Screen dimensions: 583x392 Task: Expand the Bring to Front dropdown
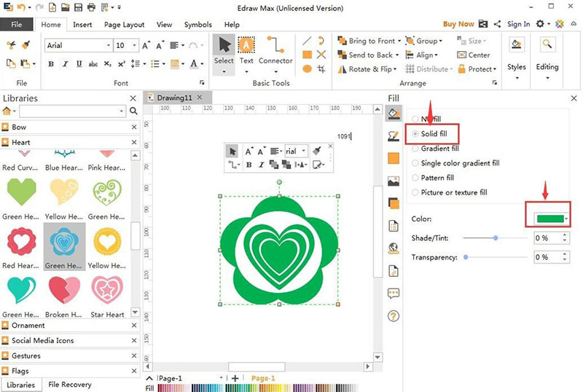coord(399,42)
